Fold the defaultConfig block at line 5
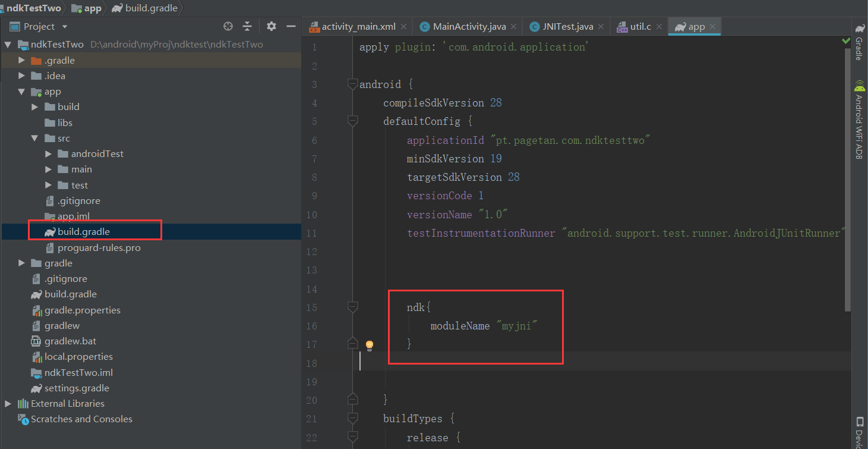This screenshot has width=868, height=449. (x=353, y=121)
